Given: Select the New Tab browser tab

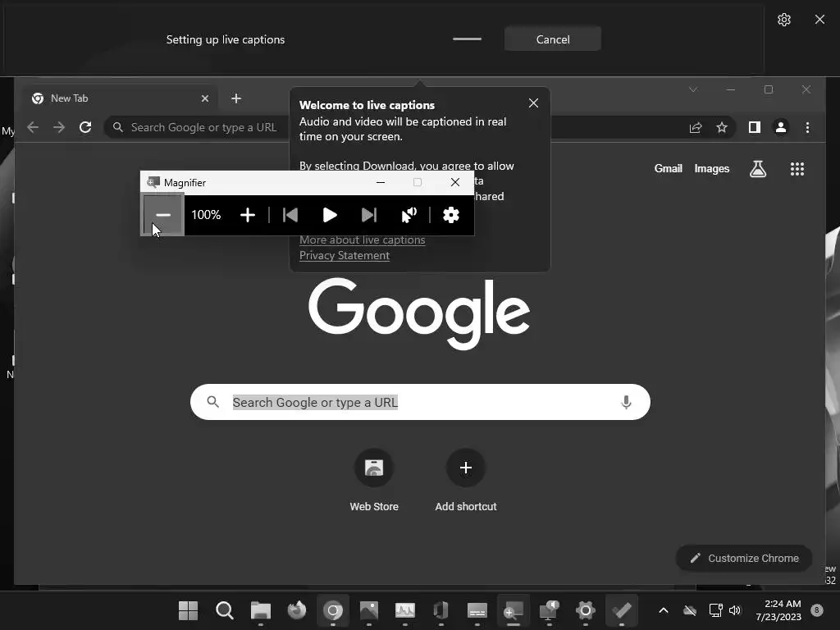Looking at the screenshot, I should click(121, 98).
